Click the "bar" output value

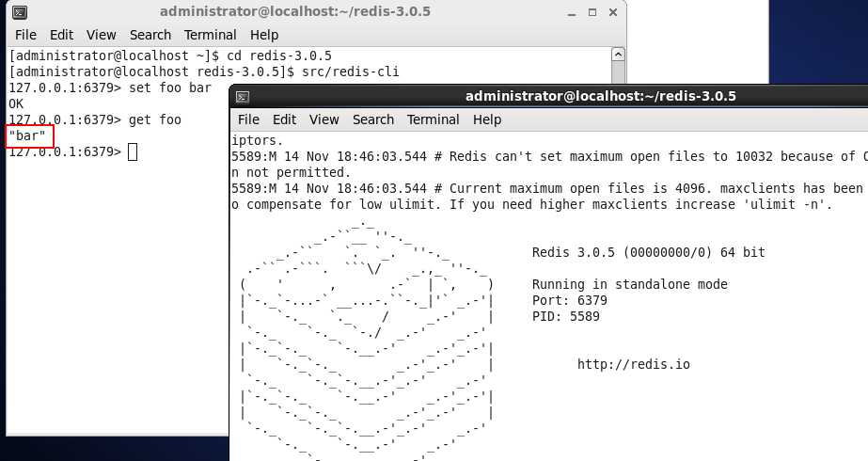27,135
